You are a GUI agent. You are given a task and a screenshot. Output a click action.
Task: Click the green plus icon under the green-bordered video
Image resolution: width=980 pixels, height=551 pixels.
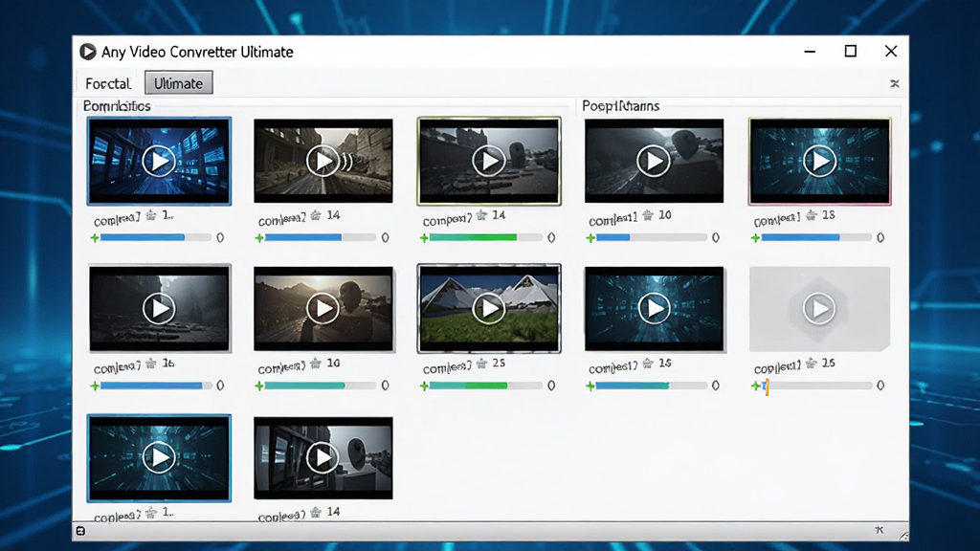(424, 238)
